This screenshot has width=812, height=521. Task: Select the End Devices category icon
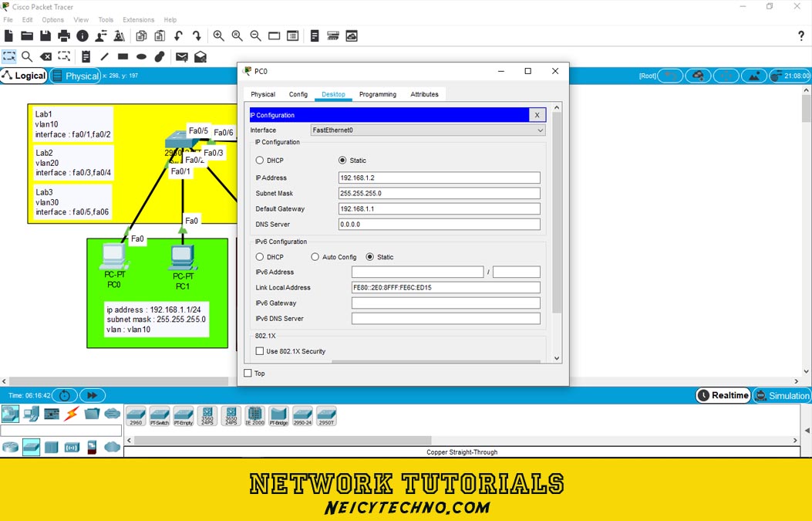tap(31, 413)
